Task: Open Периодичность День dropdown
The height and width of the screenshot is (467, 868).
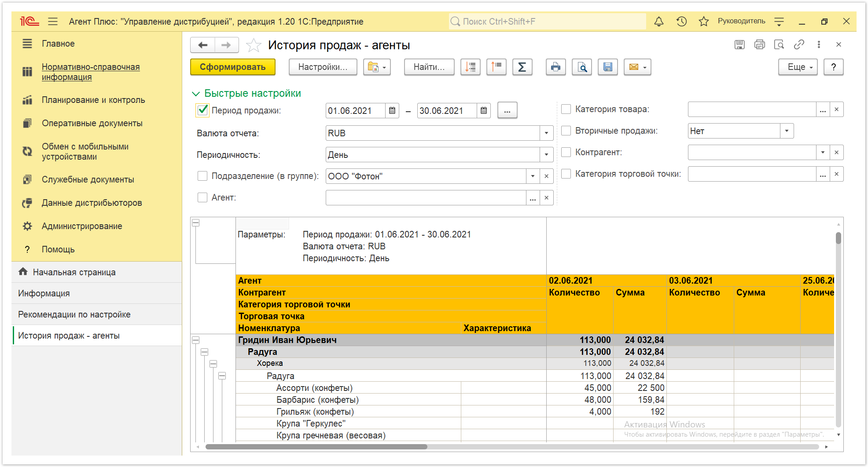Action: click(546, 155)
